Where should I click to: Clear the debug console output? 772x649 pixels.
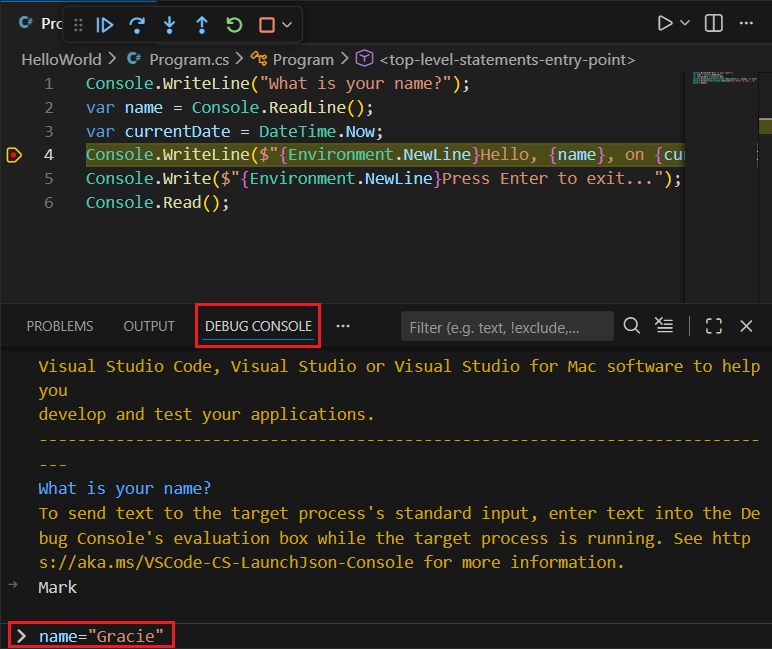click(664, 326)
